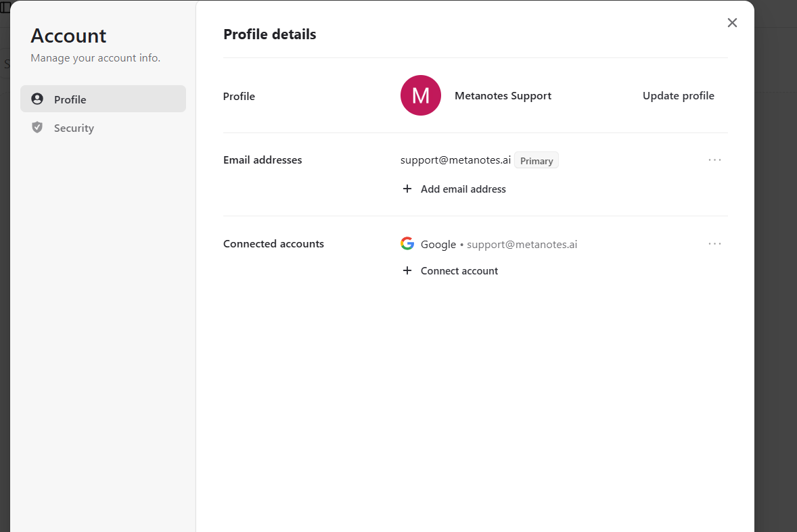Click the Google logo icon
This screenshot has width=797, height=532.
tap(407, 243)
